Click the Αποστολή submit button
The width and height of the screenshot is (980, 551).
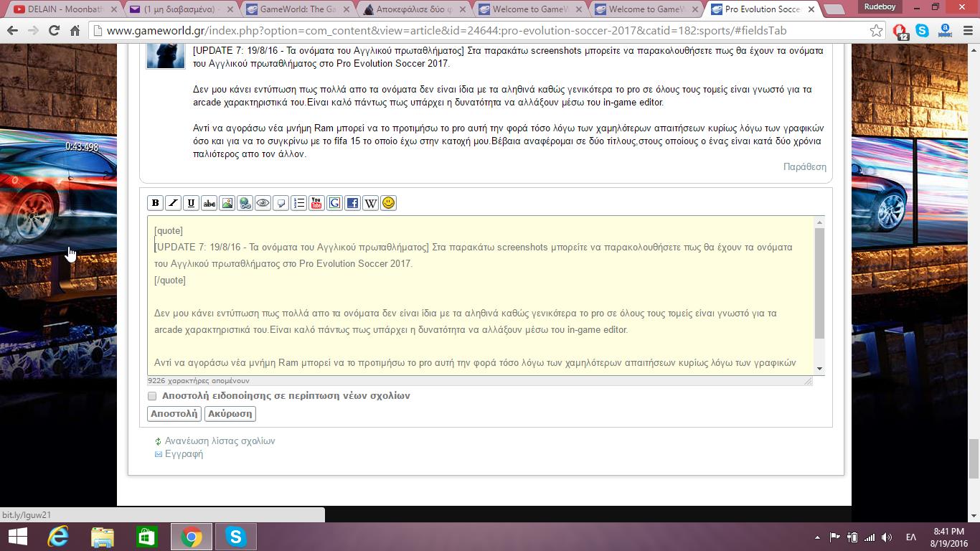[x=174, y=414]
